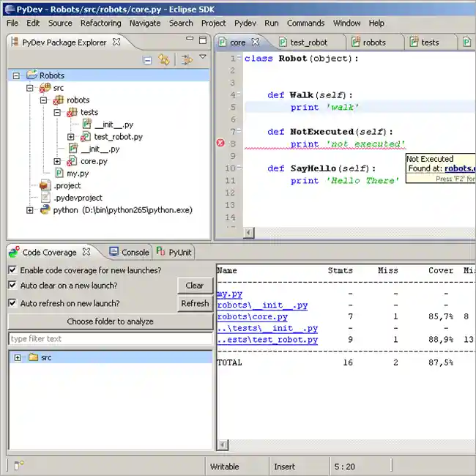Click the .project file icon
Image resolution: width=476 pixels, height=476 pixels.
[45, 185]
